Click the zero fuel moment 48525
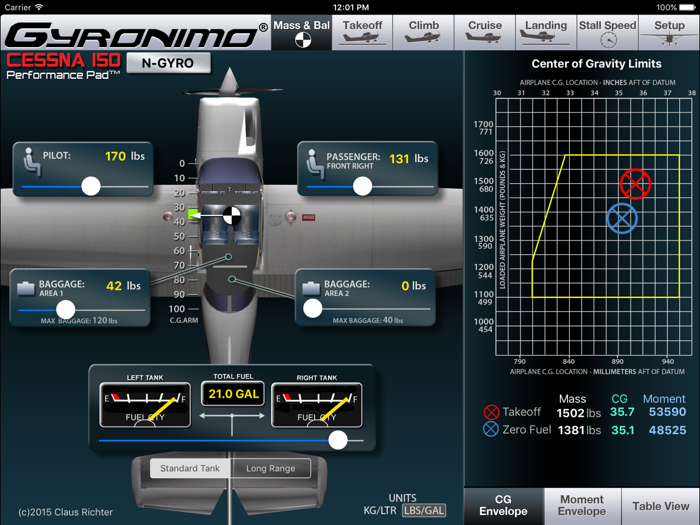Screen dimensions: 700x525 (x=667, y=430)
